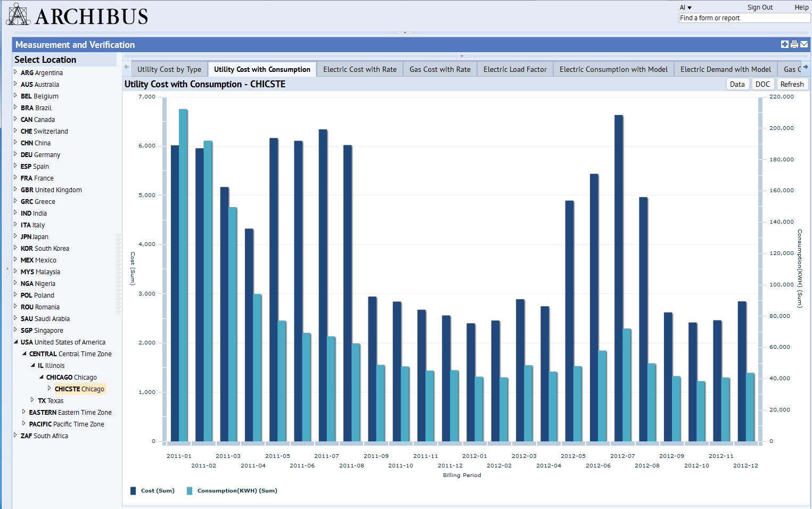The height and width of the screenshot is (509, 812).
Task: Collapse the USA United States tree node
Action: 15,342
